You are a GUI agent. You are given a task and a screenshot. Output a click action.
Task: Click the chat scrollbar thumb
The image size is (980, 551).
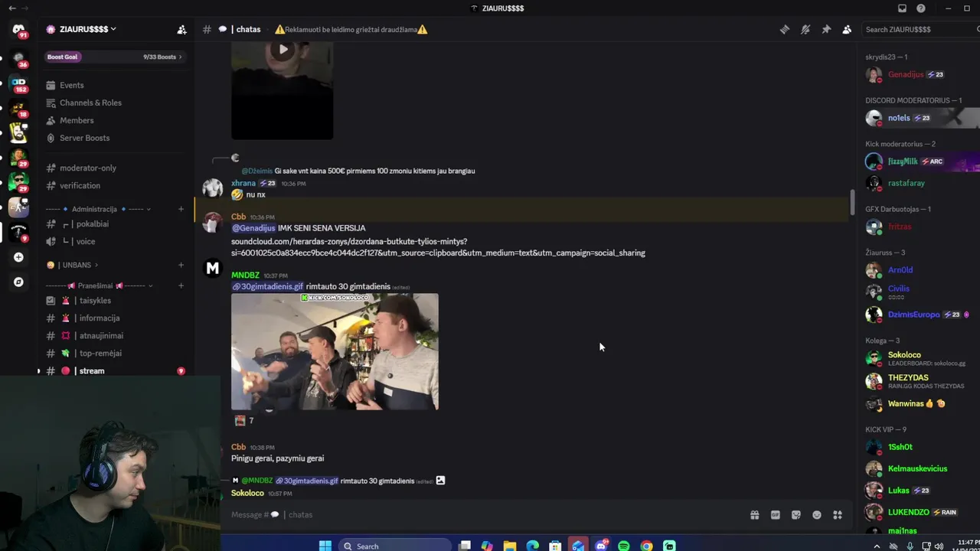[x=852, y=201]
